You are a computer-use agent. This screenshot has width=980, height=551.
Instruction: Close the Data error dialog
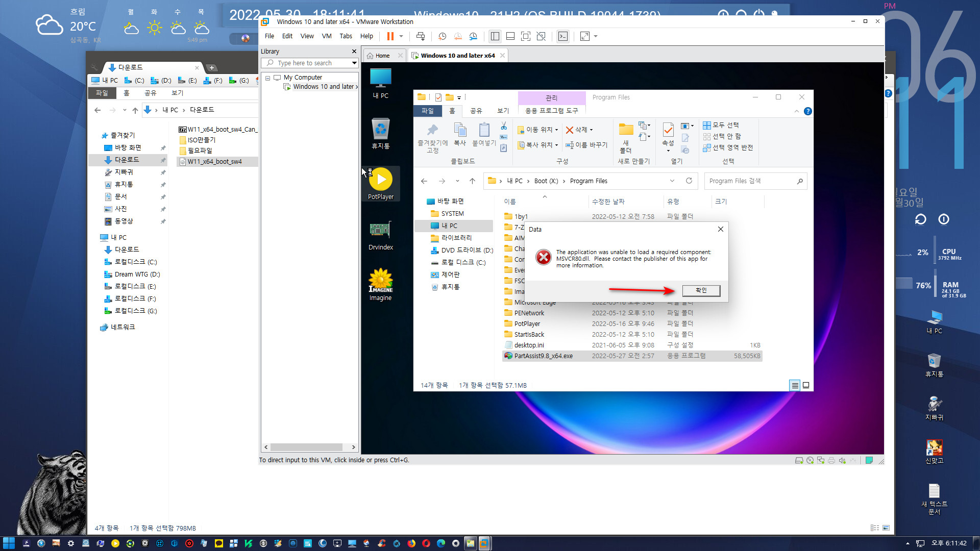click(x=721, y=229)
